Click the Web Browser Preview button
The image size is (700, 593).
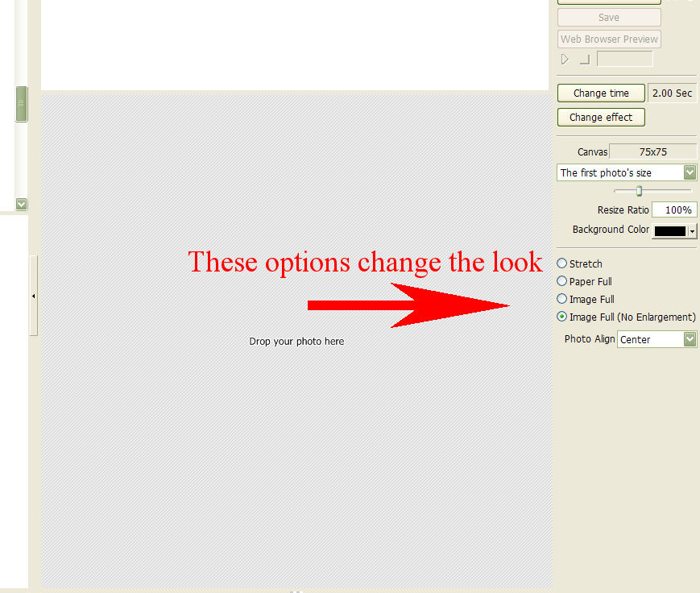point(609,39)
